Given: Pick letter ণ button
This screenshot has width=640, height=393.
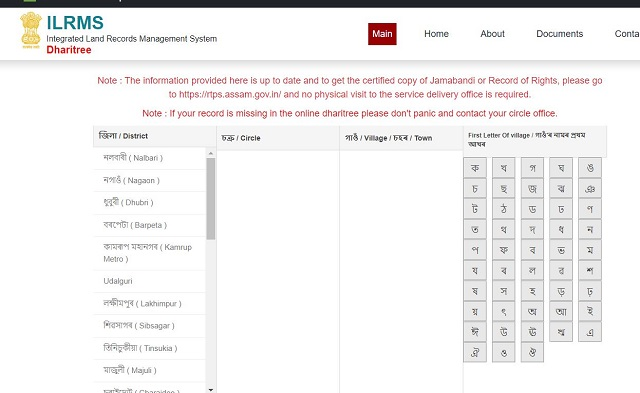Looking at the screenshot, I should [x=590, y=209].
